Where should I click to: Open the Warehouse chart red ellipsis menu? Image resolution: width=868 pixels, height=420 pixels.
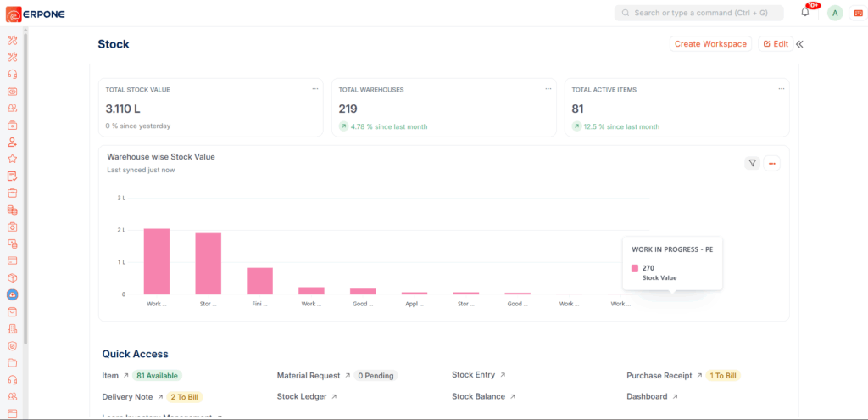[x=771, y=163]
